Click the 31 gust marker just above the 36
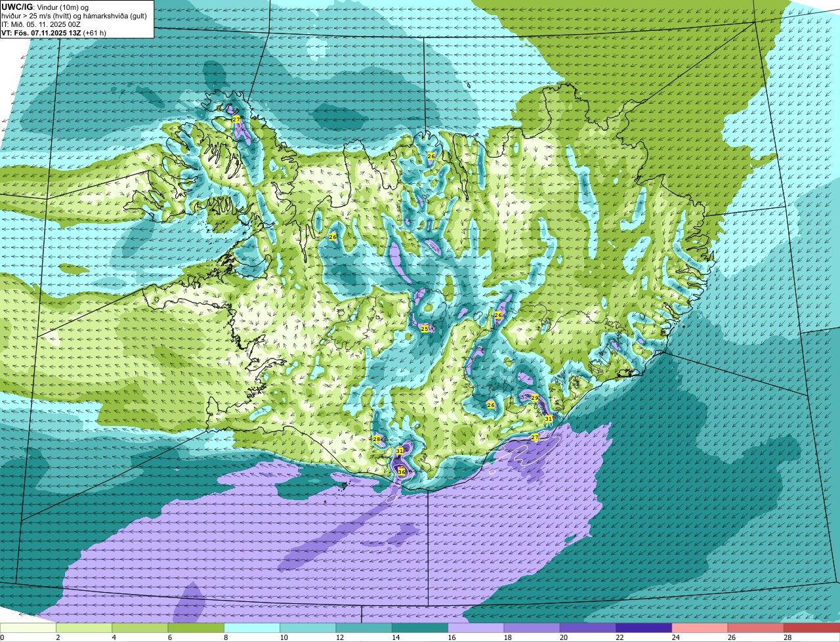Viewport: 840px width, 642px height. (x=400, y=451)
